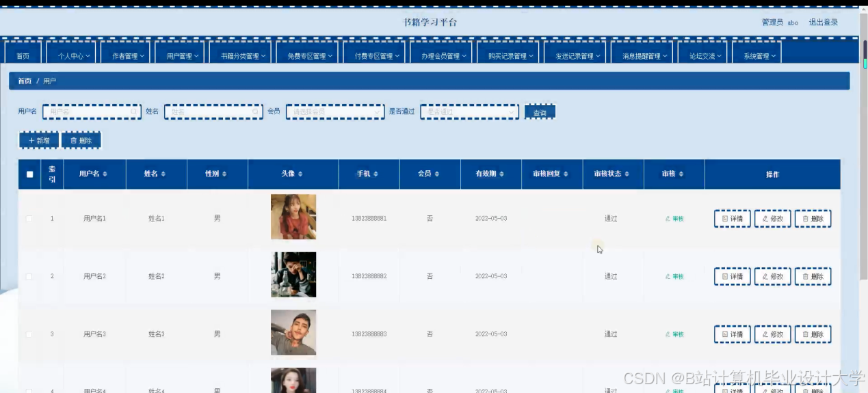Image resolution: width=868 pixels, height=393 pixels.
Task: Click the 管理员 abo label
Action: 780,23
